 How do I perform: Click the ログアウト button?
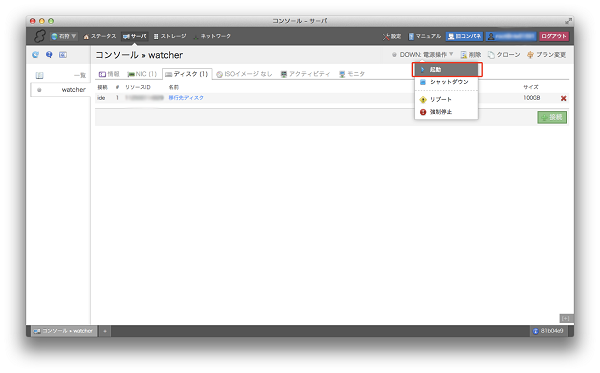pos(554,36)
